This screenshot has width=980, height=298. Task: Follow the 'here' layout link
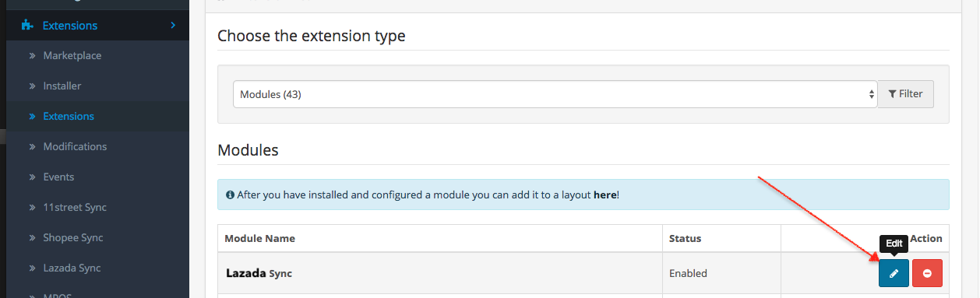pos(605,195)
